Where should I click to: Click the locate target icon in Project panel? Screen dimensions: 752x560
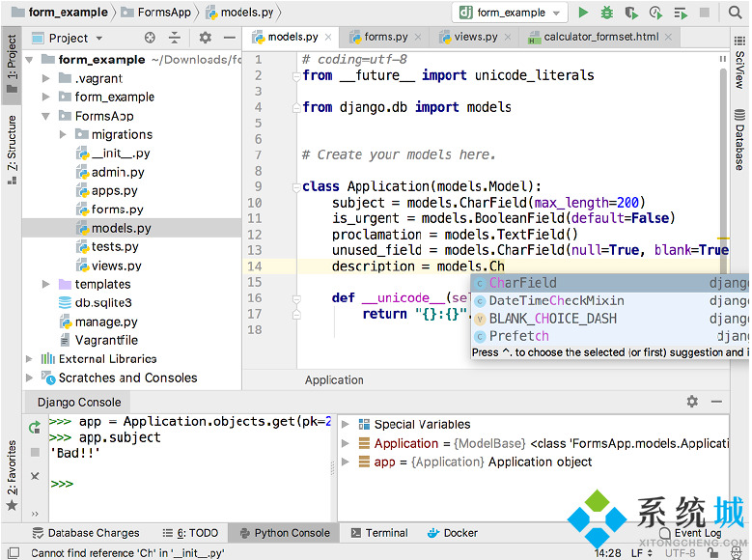[150, 38]
